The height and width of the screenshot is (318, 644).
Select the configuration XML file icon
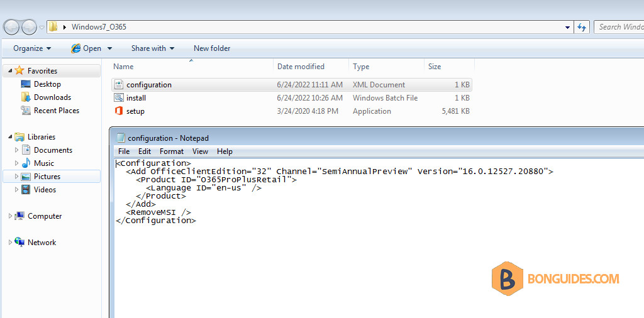(x=119, y=85)
